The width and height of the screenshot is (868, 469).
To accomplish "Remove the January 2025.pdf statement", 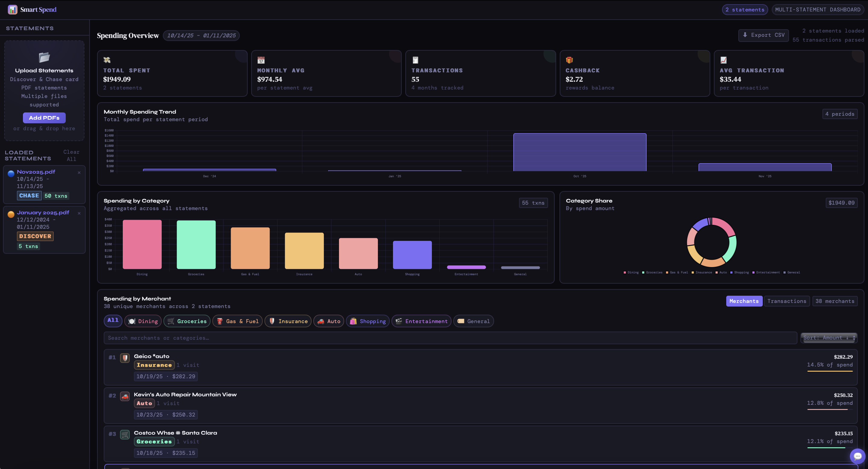I will [79, 213].
